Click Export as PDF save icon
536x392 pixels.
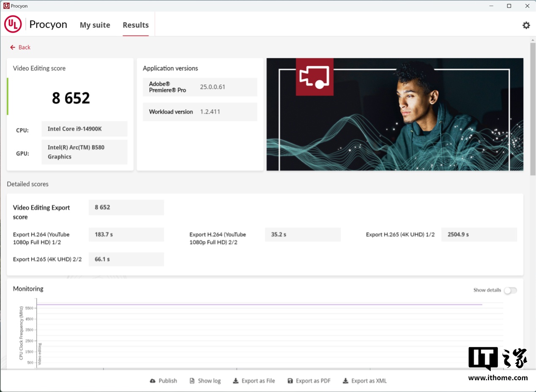coord(290,381)
